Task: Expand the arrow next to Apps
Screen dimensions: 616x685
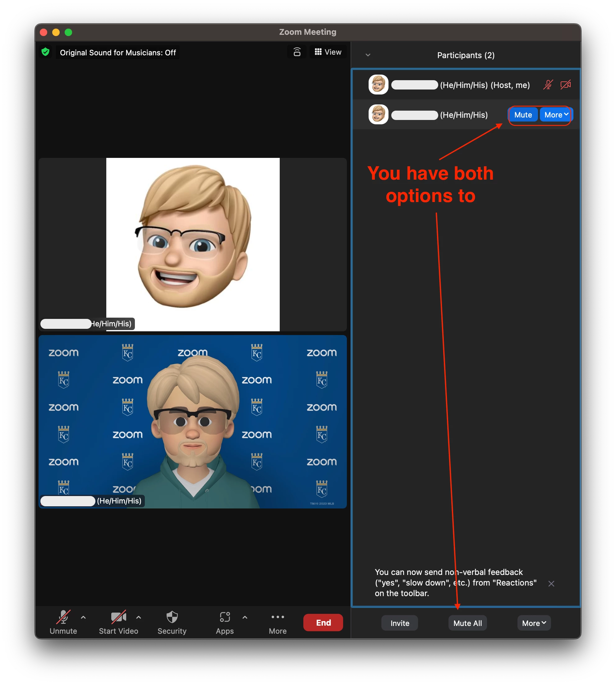Action: point(245,617)
